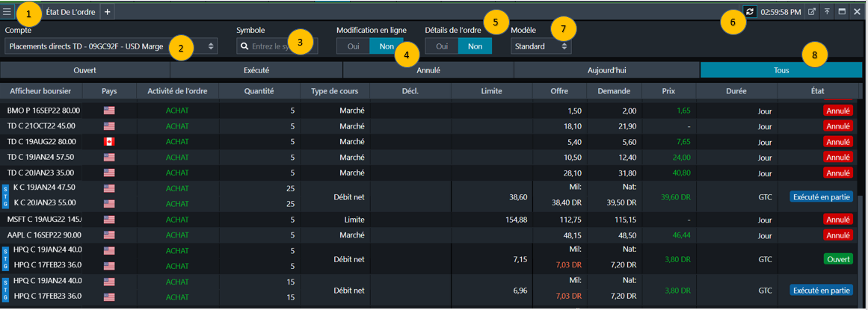This screenshot has width=868, height=310.
Task: Click Annulé status on MSFT C 19AUG22 row
Action: [837, 220]
